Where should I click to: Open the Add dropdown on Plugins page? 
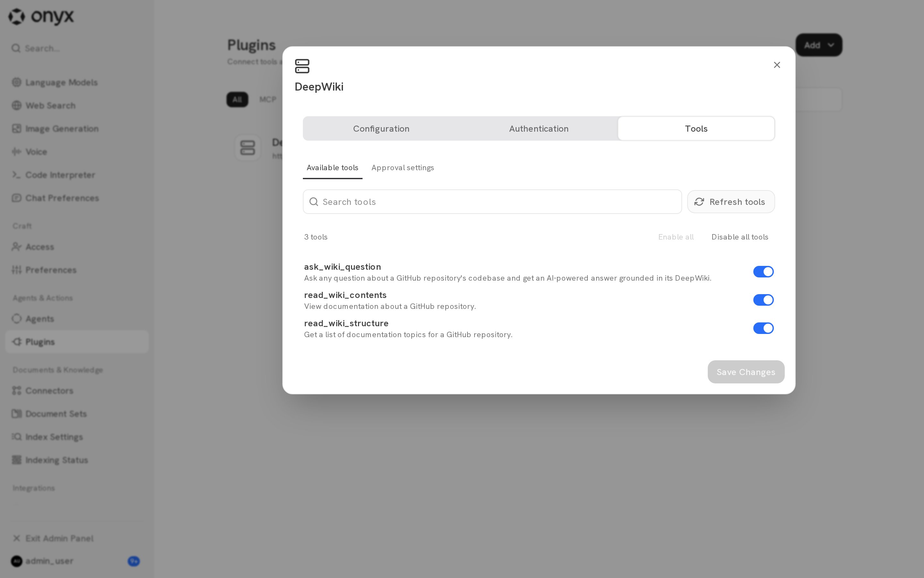tap(819, 45)
